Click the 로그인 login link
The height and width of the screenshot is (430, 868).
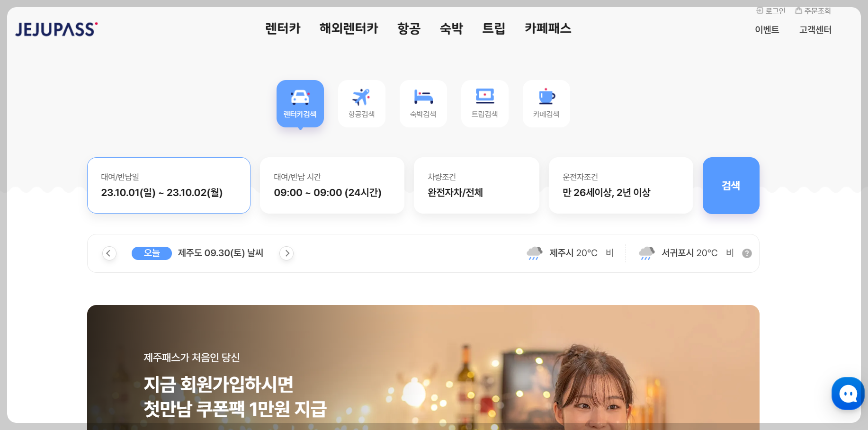click(771, 10)
